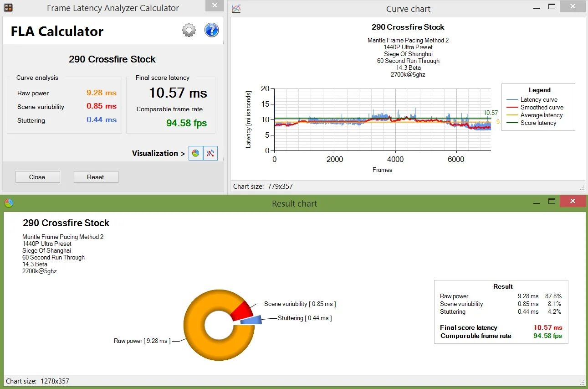Open the blue help question mark icon
The height and width of the screenshot is (389, 588).
click(x=211, y=31)
